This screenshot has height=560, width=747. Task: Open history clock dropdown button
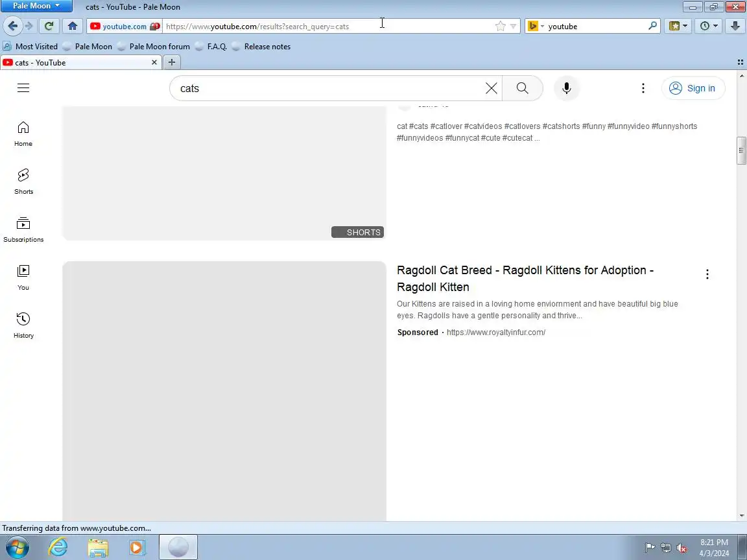coord(709,26)
